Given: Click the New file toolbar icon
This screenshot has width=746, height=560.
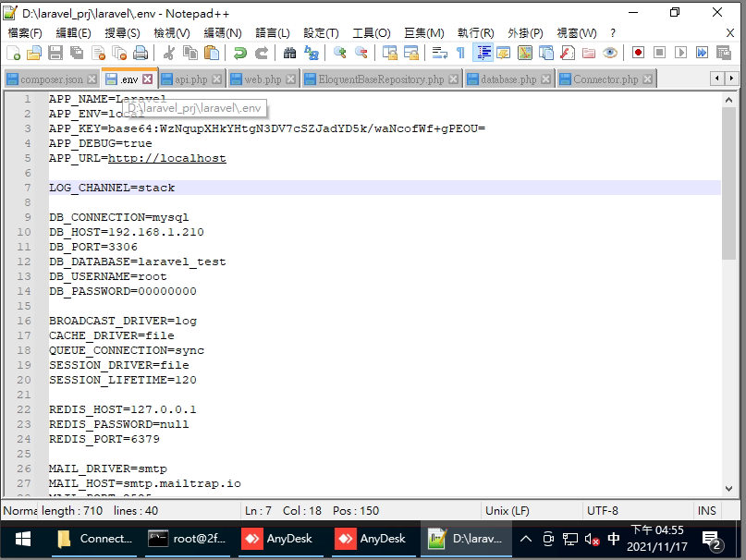Looking at the screenshot, I should coord(13,53).
